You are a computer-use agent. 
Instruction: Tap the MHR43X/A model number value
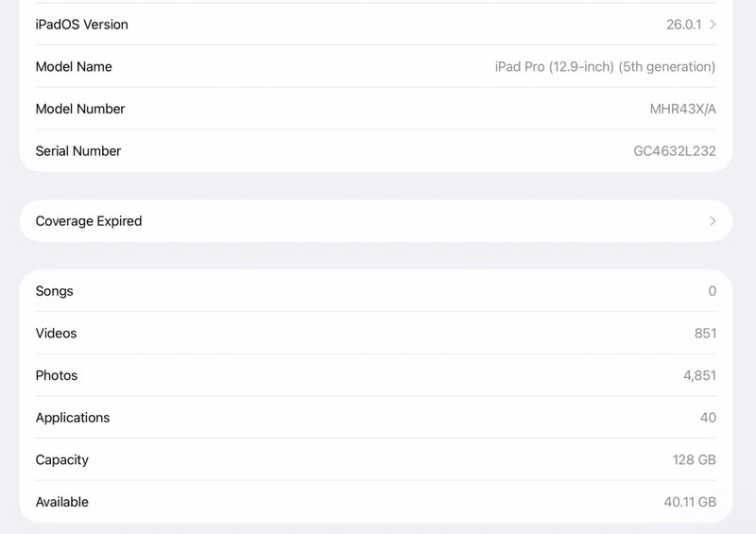pyautogui.click(x=682, y=109)
